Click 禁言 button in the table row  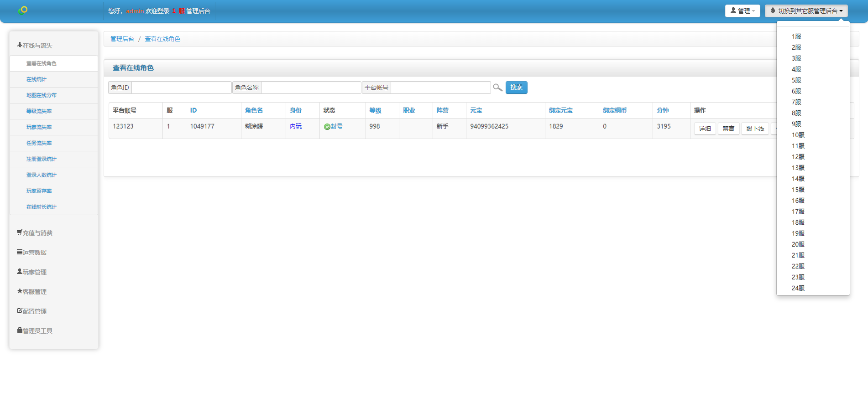pyautogui.click(x=728, y=129)
